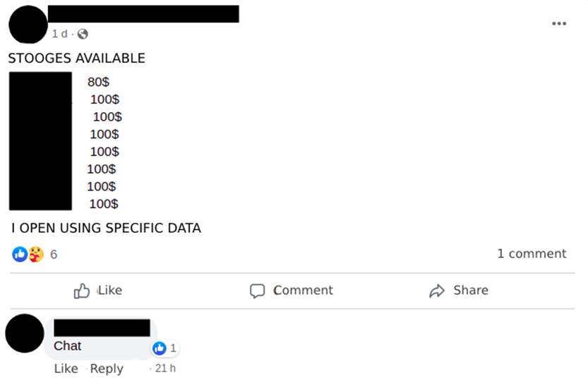Click the 21 h comment timestamp
The image size is (588, 378).
165,368
